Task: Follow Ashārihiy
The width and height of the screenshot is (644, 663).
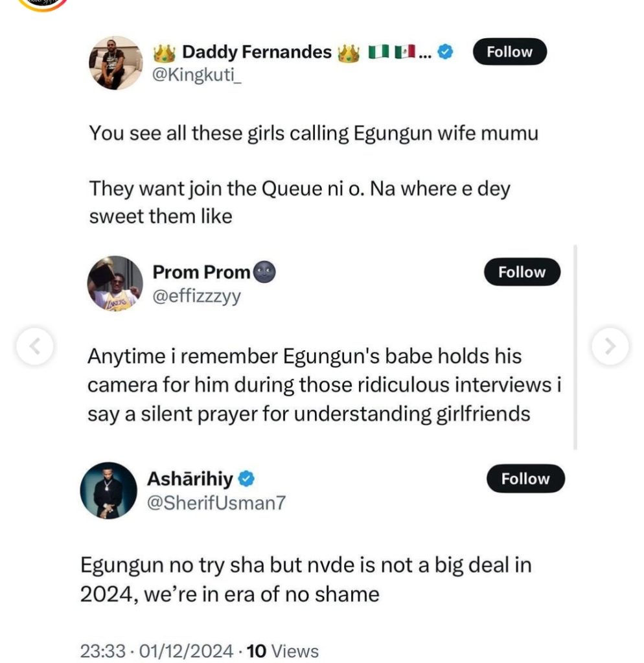Action: click(525, 479)
